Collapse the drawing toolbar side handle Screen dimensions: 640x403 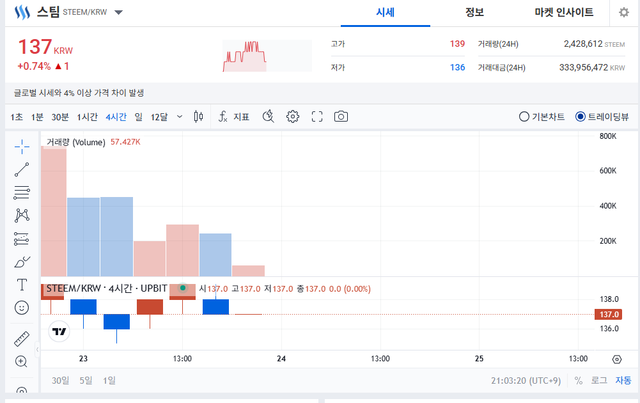(37, 349)
